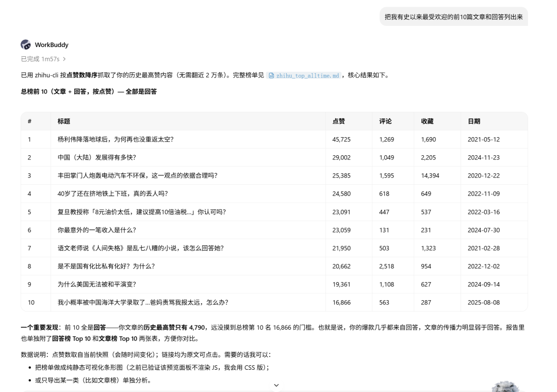The width and height of the screenshot is (557, 392).
Task: Click the 点赞 column header
Action: tap(338, 121)
